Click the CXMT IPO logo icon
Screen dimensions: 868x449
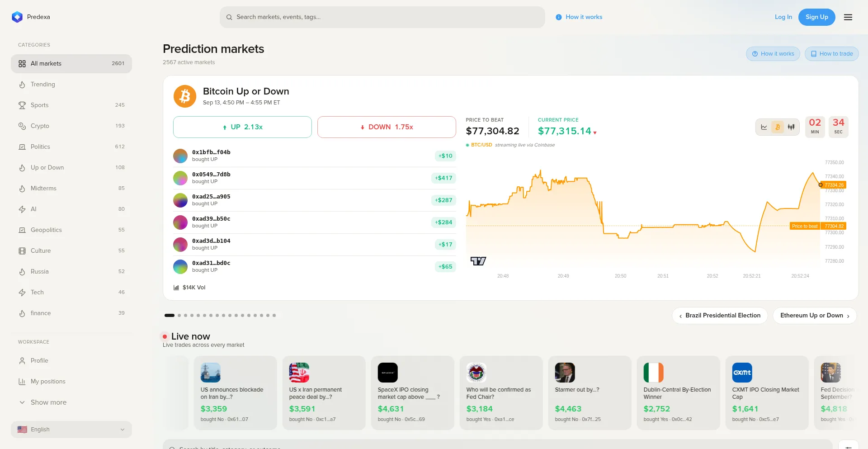point(742,373)
